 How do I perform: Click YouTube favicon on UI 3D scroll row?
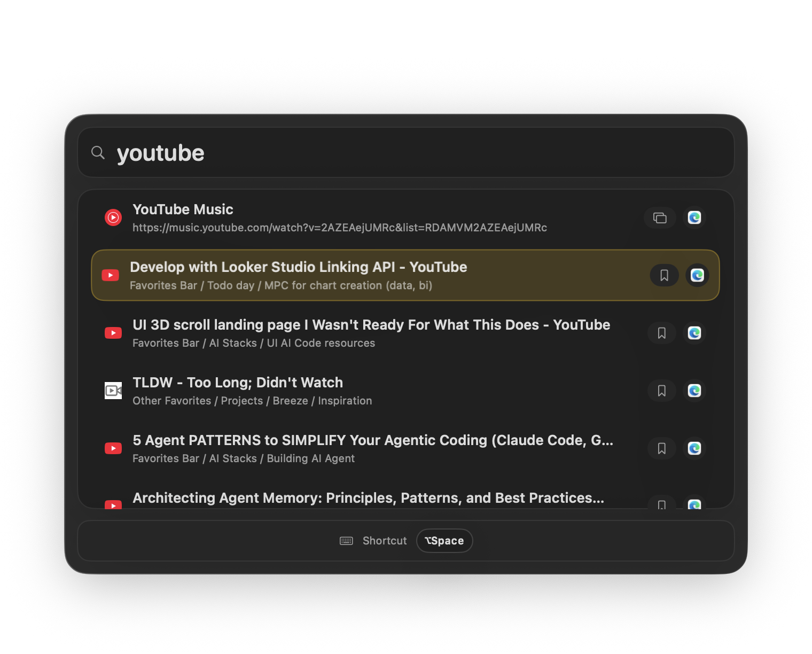pyautogui.click(x=113, y=333)
